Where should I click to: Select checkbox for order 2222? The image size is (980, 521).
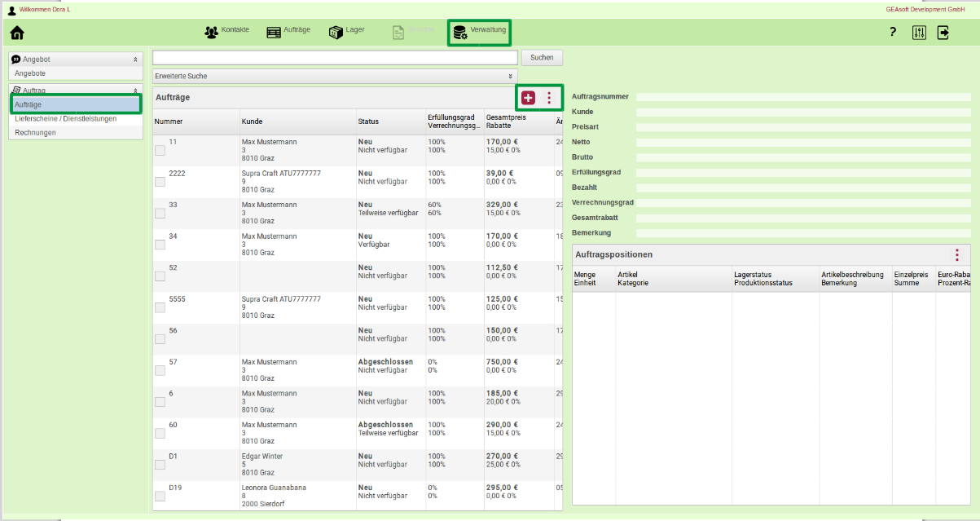160,182
